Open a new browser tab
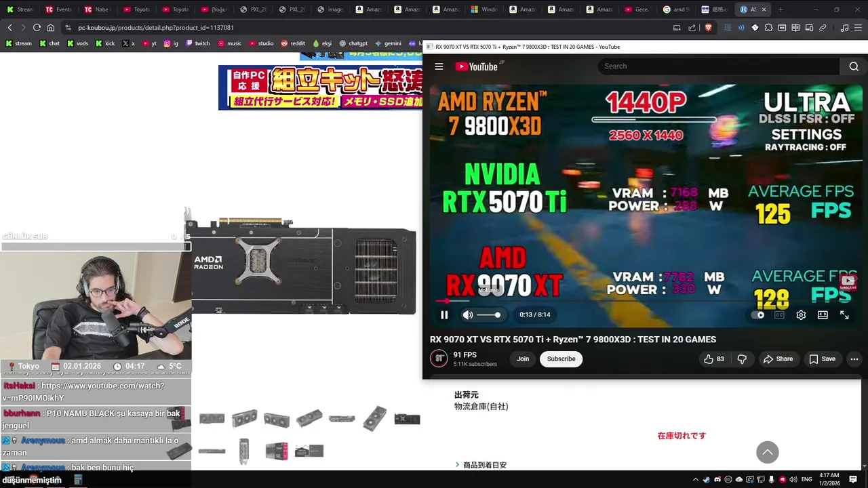 (781, 9)
